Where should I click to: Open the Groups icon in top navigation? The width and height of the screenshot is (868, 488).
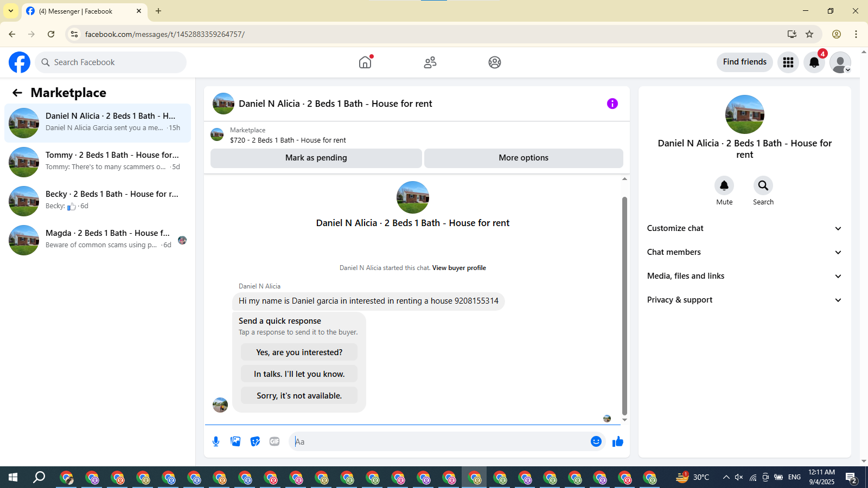495,62
